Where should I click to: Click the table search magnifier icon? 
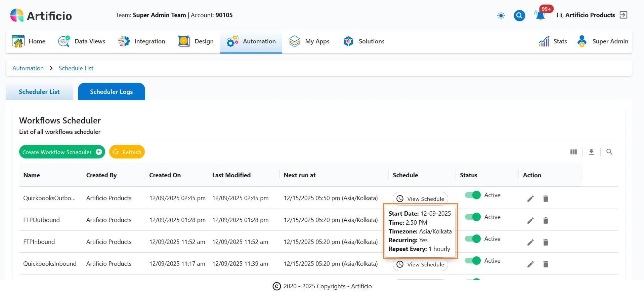coord(609,152)
